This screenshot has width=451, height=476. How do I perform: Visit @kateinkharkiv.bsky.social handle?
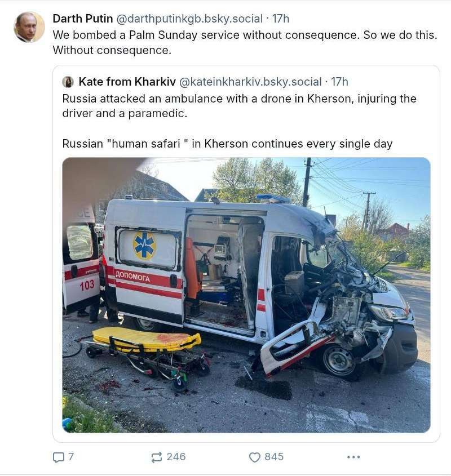click(250, 82)
